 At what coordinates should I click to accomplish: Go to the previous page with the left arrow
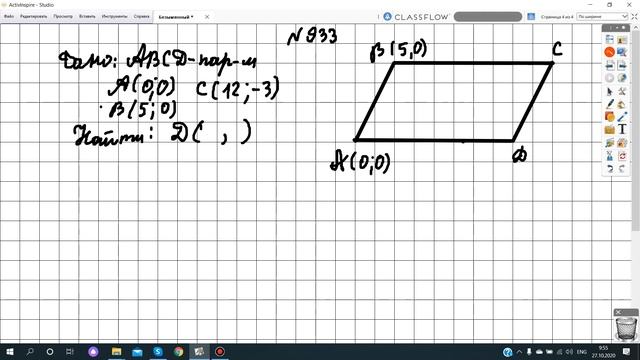609,65
